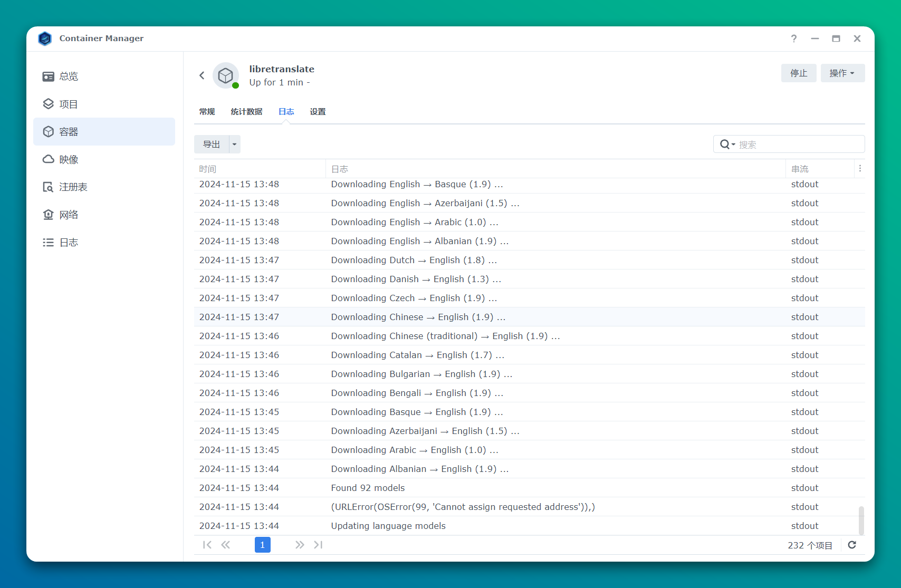Jump to the last log page

click(x=318, y=545)
